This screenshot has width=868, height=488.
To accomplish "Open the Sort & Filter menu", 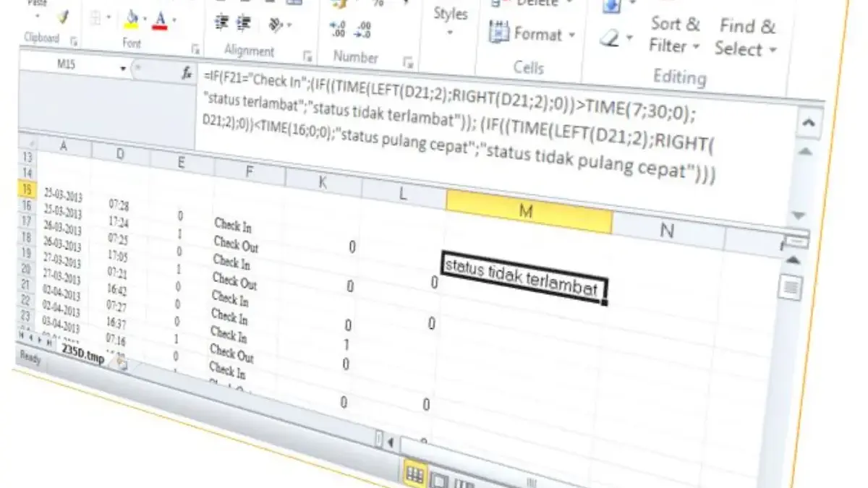I will [675, 35].
